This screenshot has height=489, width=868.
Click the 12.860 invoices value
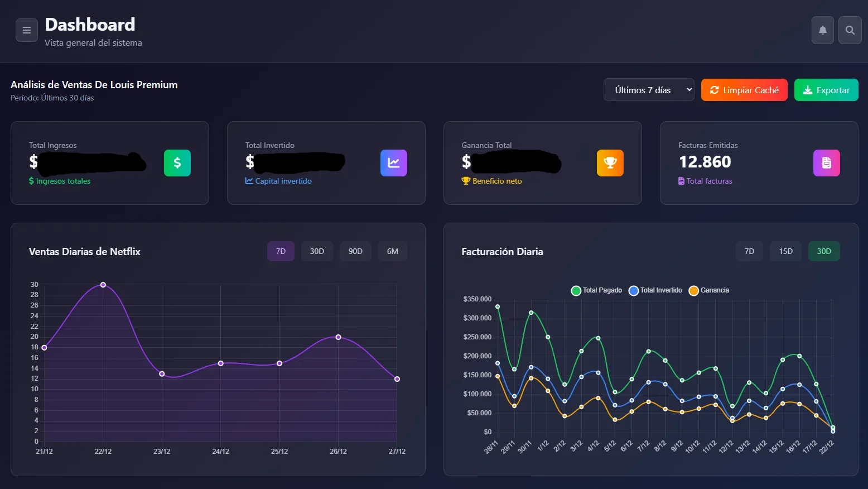[705, 162]
